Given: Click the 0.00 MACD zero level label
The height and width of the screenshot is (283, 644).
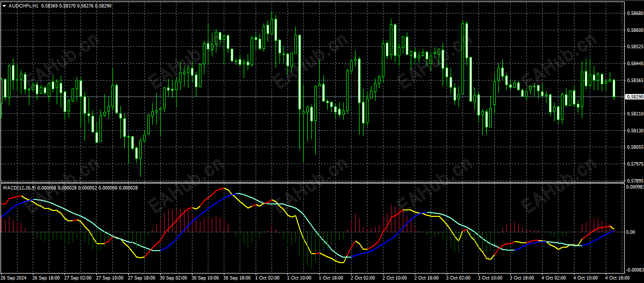Looking at the screenshot, I should [631, 232].
